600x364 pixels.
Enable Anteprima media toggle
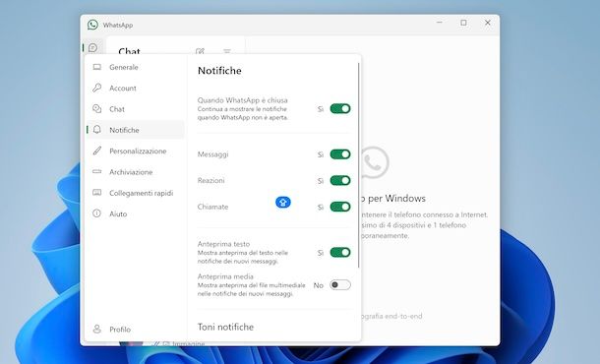(340, 284)
